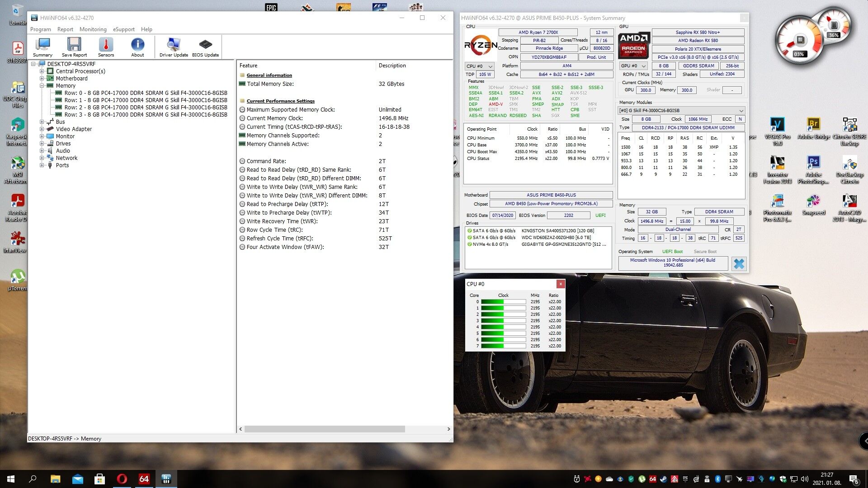Image resolution: width=868 pixels, height=488 pixels.
Task: Expand the Central Processor(s) tree node
Action: [42, 71]
